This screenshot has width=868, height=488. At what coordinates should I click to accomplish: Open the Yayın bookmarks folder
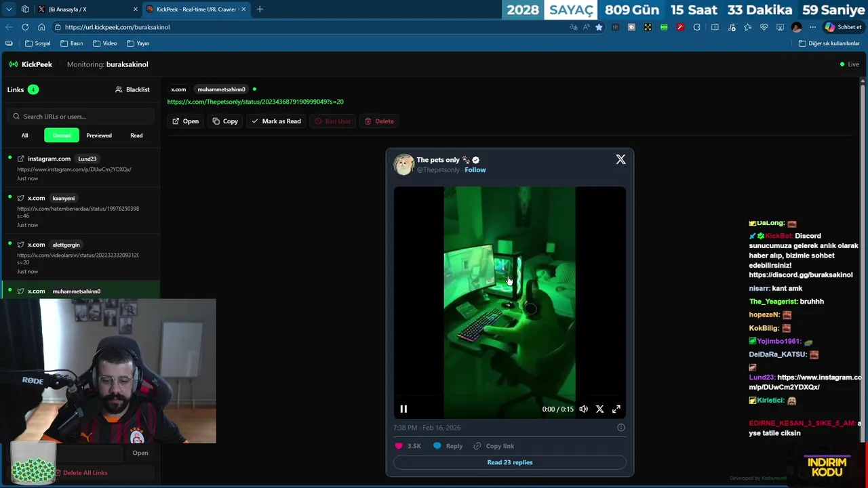pos(138,43)
